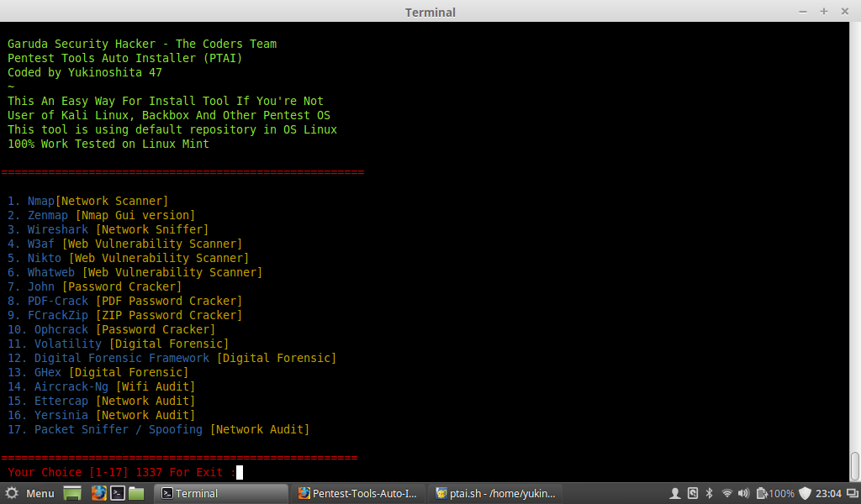Click the '7. John [Password Cracker]' line
The width and height of the screenshot is (861, 504).
tap(94, 286)
